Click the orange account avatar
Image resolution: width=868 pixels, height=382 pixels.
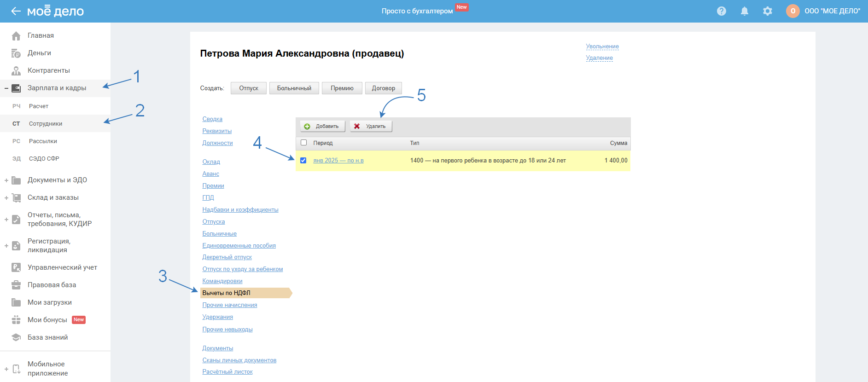tap(793, 11)
